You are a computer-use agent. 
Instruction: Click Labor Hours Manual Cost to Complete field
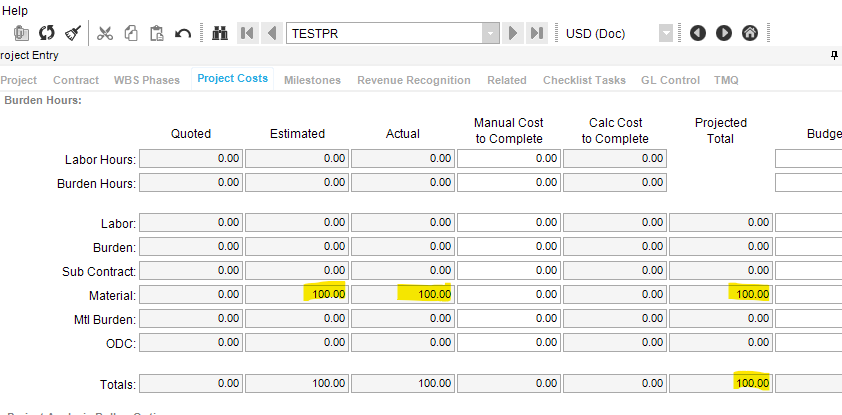pyautogui.click(x=509, y=158)
